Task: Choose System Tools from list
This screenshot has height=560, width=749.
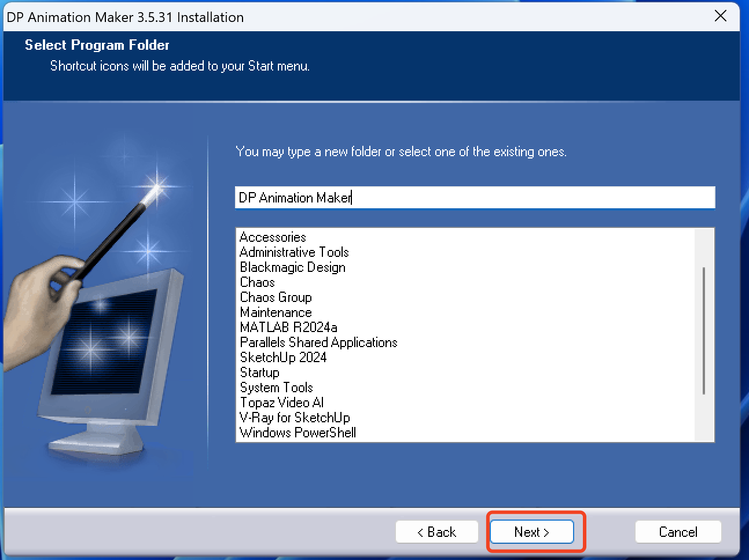Action: (x=276, y=388)
